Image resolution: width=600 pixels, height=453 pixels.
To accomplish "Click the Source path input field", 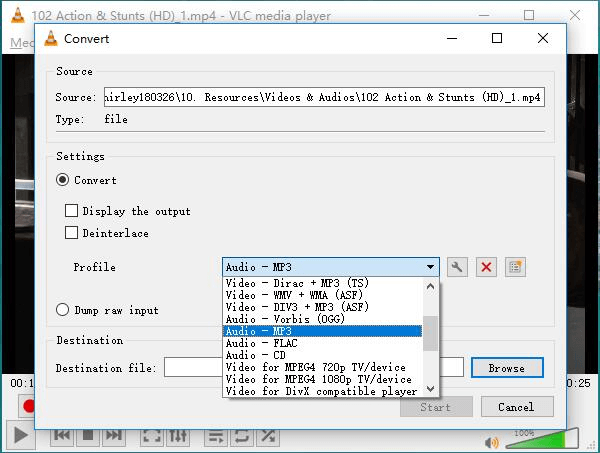I will 324,97.
